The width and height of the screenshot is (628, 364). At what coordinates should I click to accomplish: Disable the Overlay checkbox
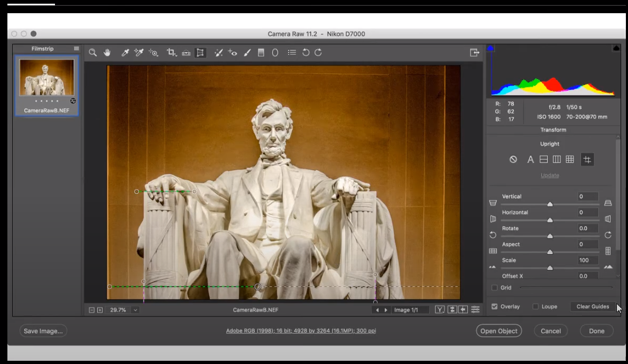(494, 306)
